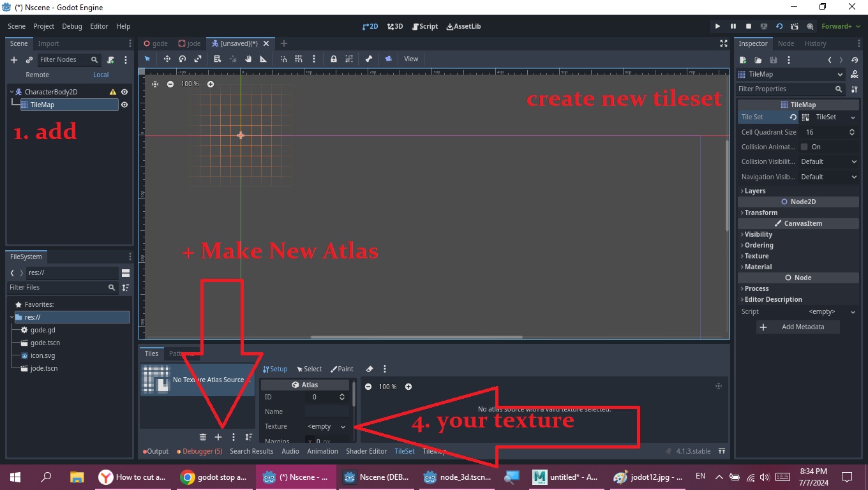
Task: Toggle distraction free mode icon
Action: 723,43
